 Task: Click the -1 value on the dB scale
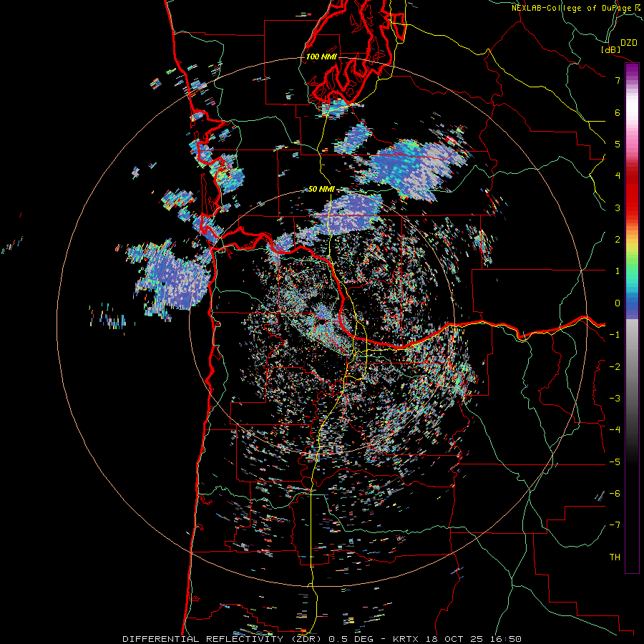tap(615, 335)
